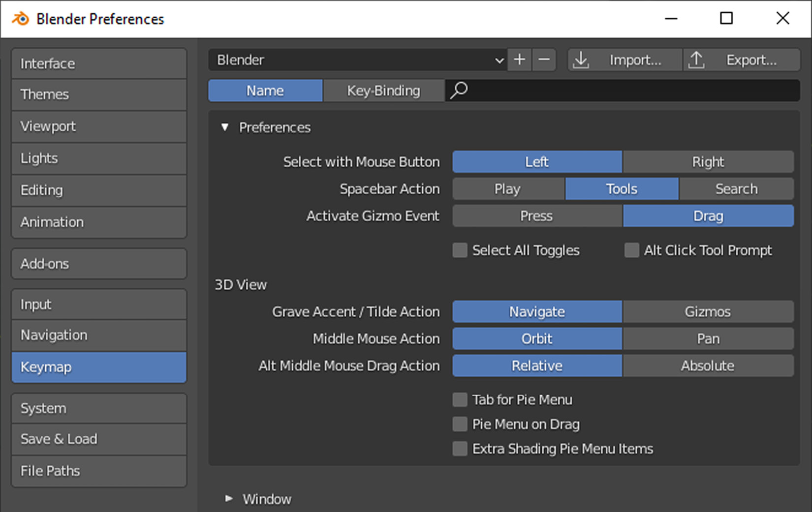
Task: Toggle Pie Menu on Drag checkbox
Action: pyautogui.click(x=460, y=424)
